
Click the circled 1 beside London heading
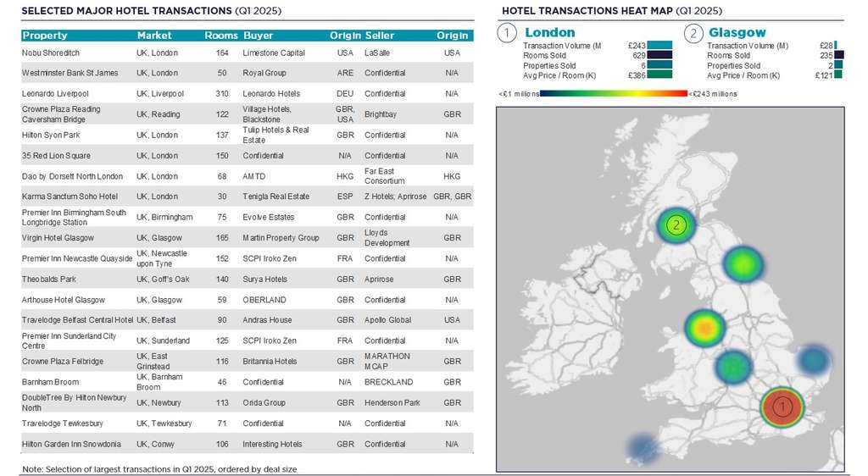507,33
